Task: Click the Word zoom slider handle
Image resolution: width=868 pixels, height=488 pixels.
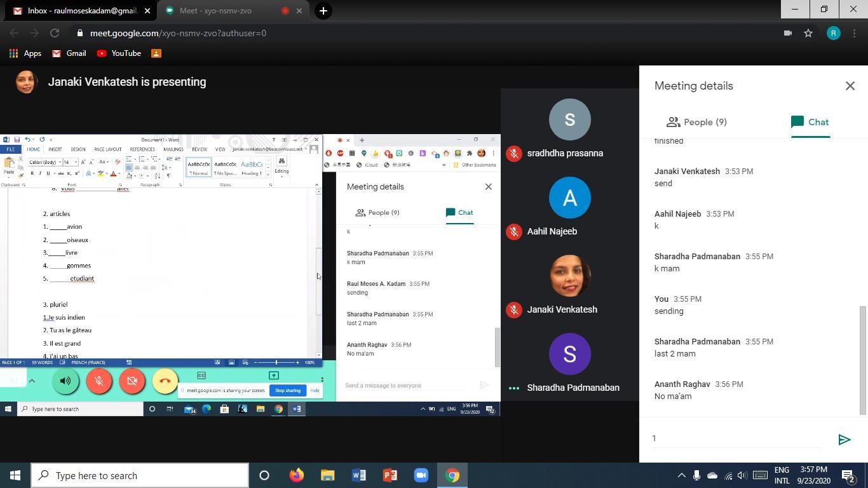Action: click(276, 362)
